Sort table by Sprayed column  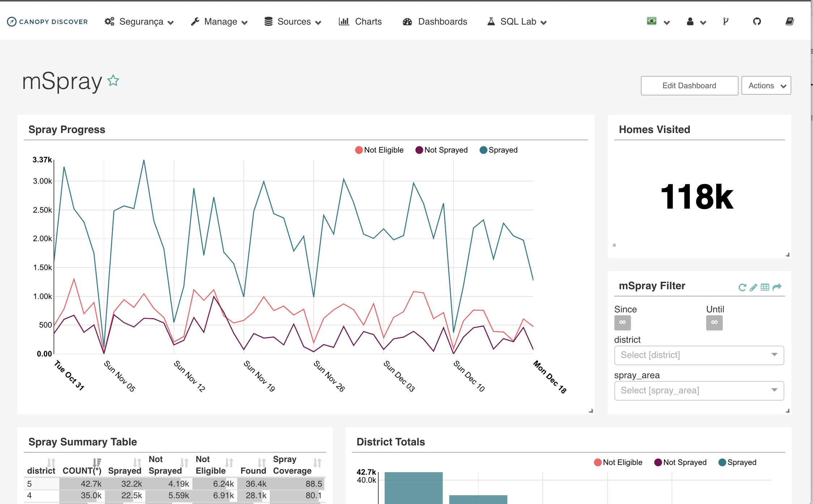pos(137,463)
